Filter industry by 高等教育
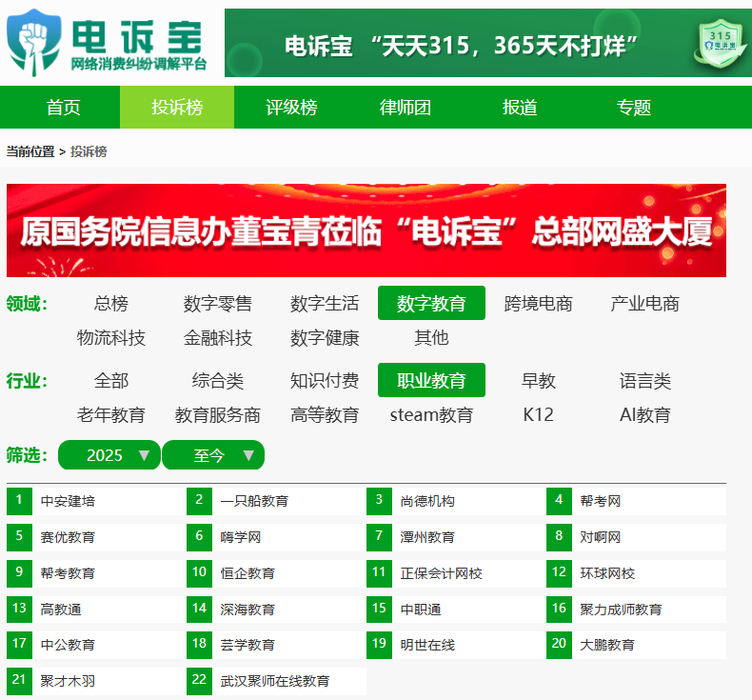 tap(325, 414)
